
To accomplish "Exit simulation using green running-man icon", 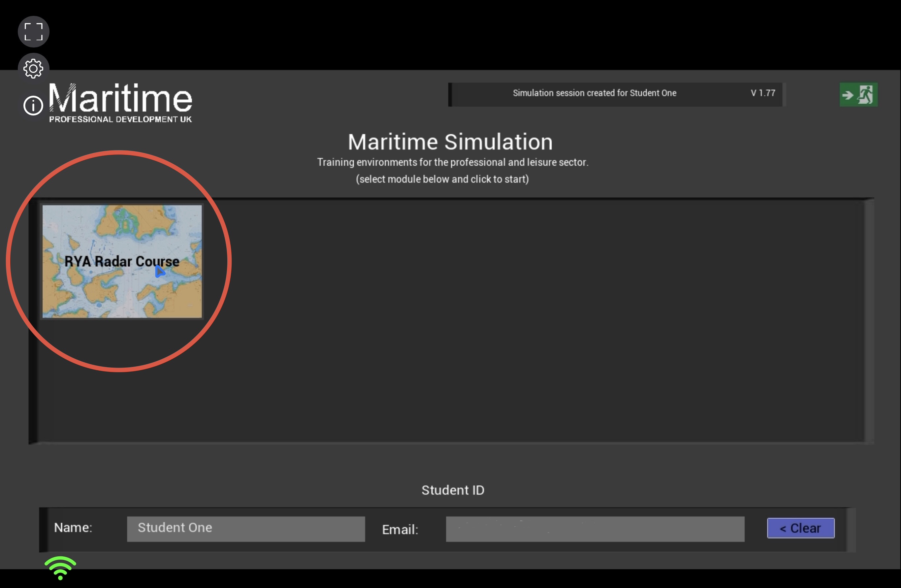I will pos(858,94).
